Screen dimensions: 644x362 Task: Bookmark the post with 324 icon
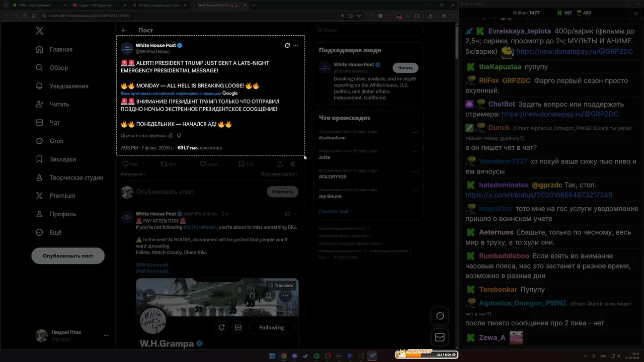241,164
